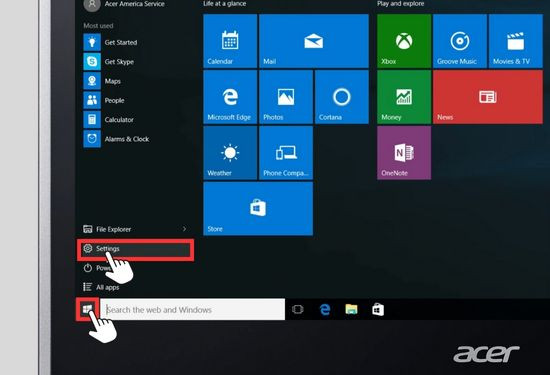This screenshot has width=550, height=375.
Task: Click the Acer America Service account
Action: click(x=125, y=5)
